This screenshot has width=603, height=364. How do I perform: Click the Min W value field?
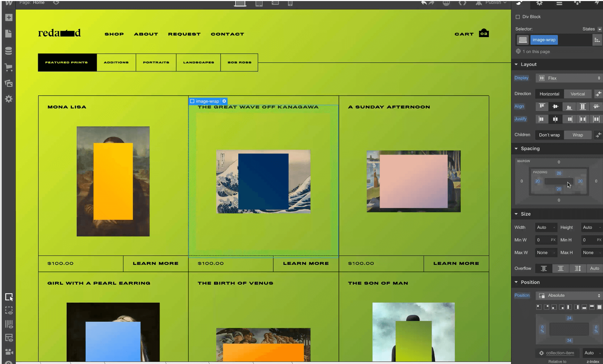[x=542, y=240]
